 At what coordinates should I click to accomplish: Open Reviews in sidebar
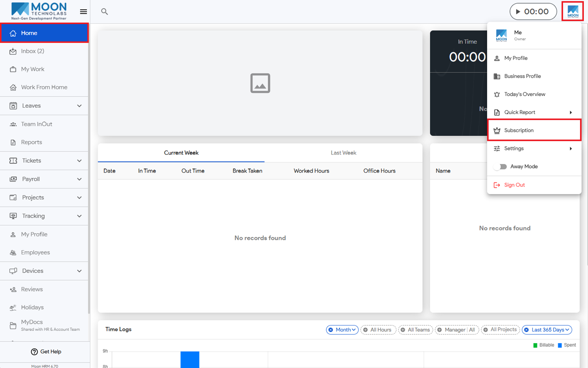click(x=44, y=289)
